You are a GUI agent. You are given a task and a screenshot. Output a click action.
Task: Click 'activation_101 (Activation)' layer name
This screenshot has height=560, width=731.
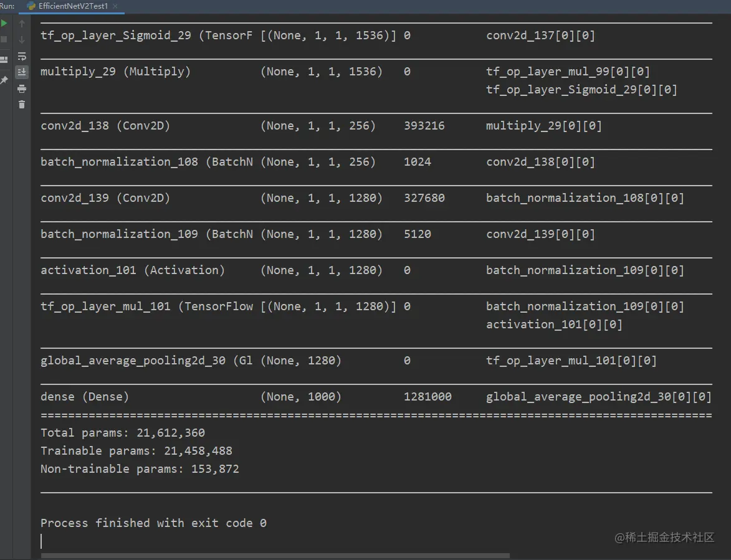tap(133, 270)
